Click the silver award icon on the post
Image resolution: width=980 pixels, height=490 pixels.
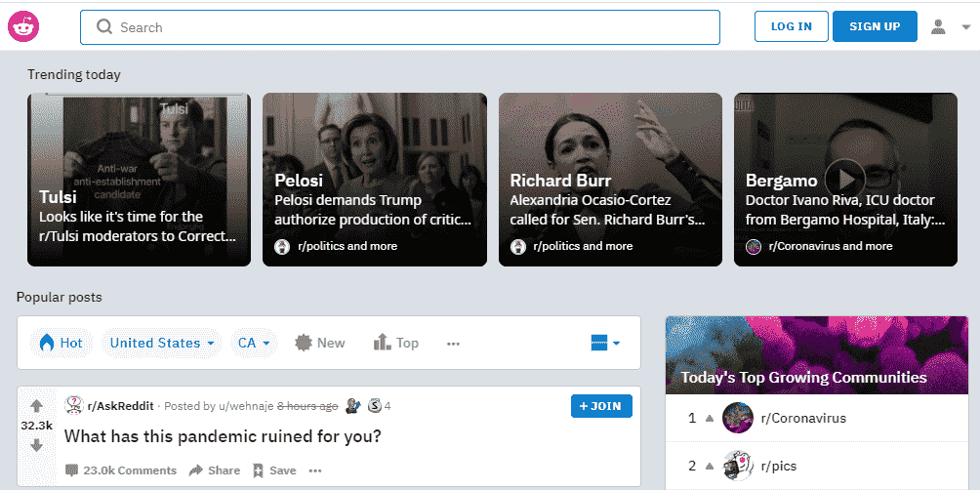point(375,406)
